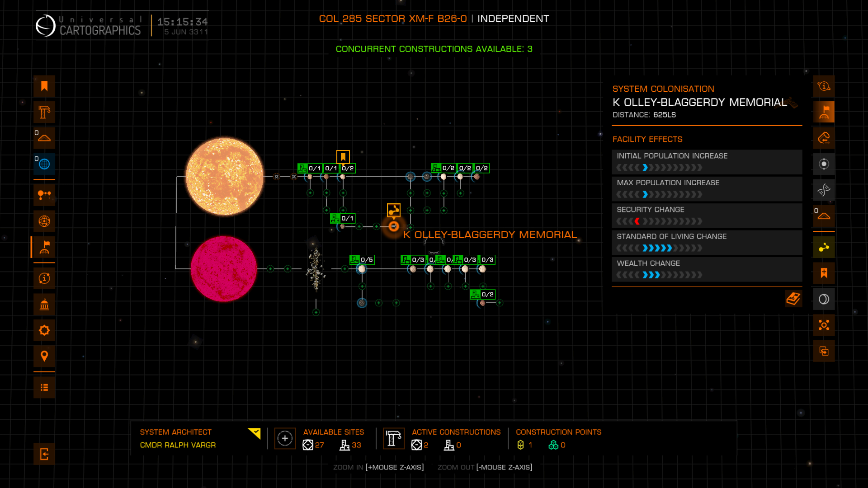Select the pink-red star
The image size is (868, 488).
point(224,269)
